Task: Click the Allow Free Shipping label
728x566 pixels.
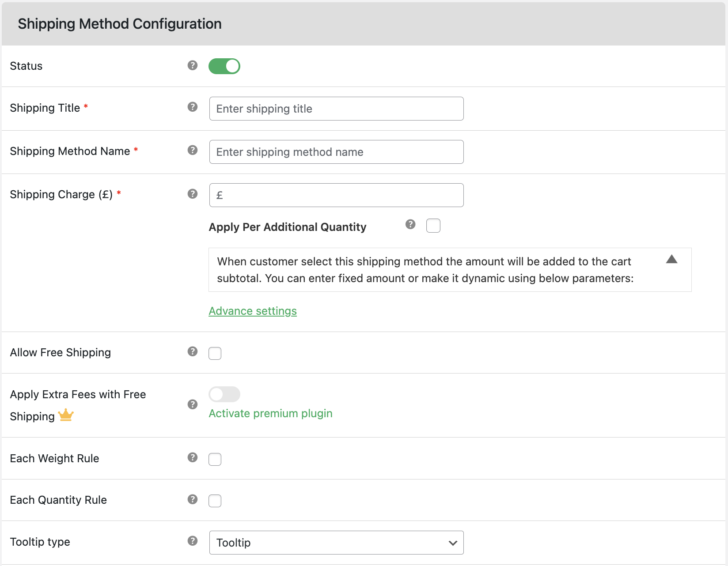Action: click(61, 352)
